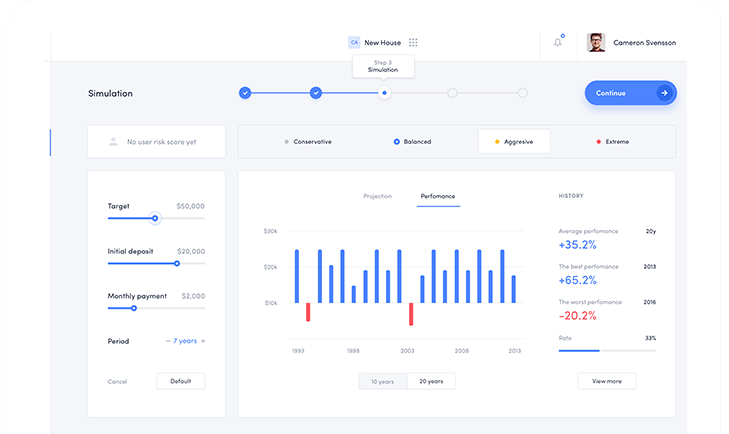Click the Default button
729x434 pixels.
(181, 381)
